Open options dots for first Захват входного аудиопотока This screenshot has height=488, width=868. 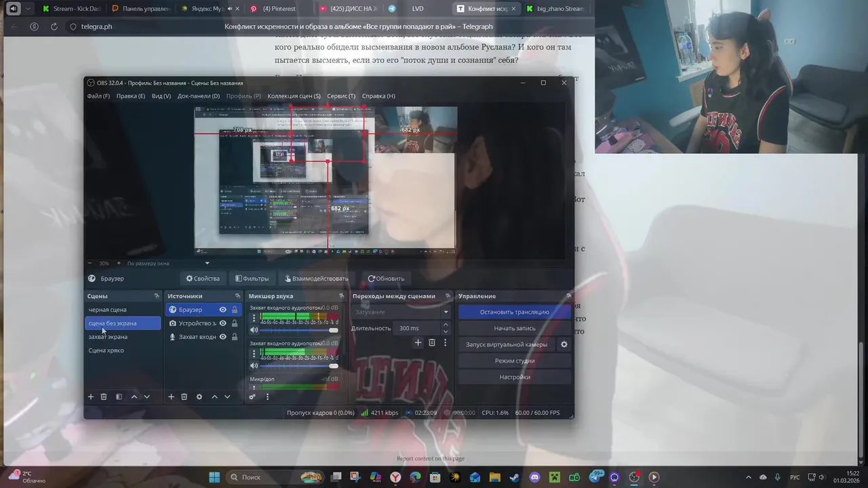254,317
